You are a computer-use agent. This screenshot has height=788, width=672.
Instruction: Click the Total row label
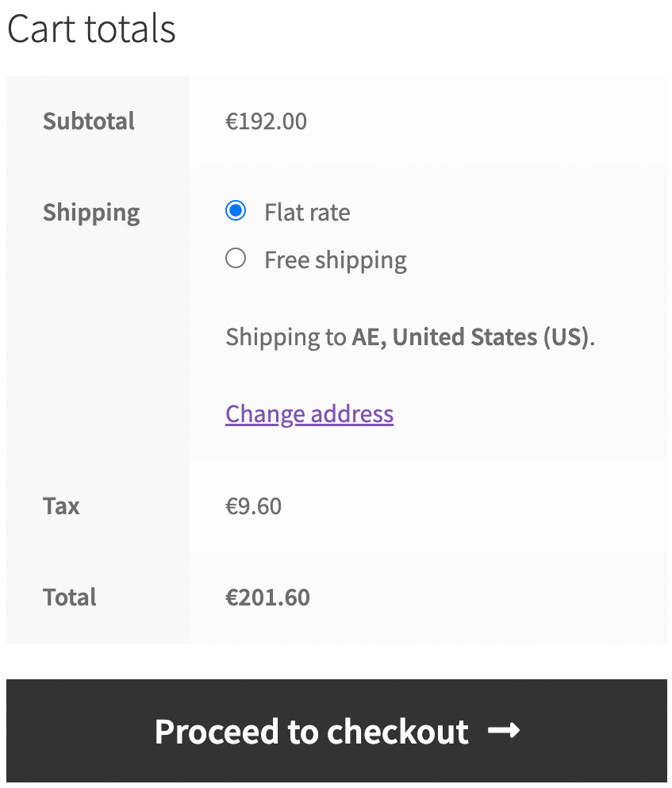pyautogui.click(x=69, y=597)
